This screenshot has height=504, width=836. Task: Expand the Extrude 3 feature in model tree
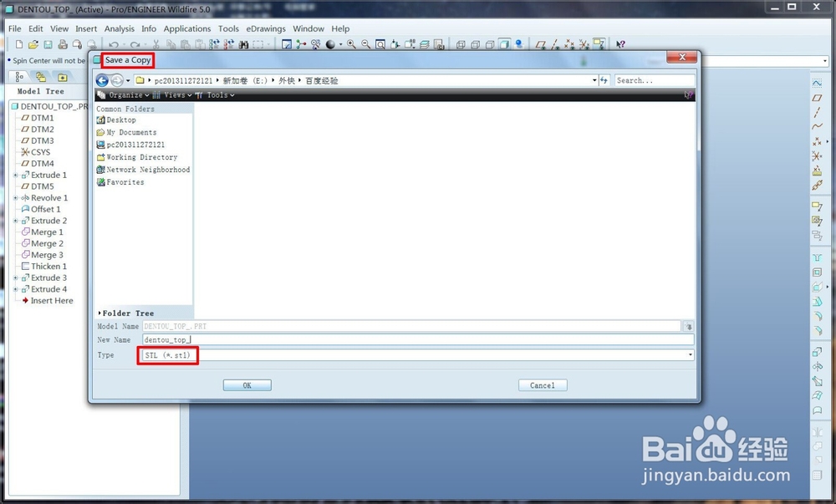point(15,277)
